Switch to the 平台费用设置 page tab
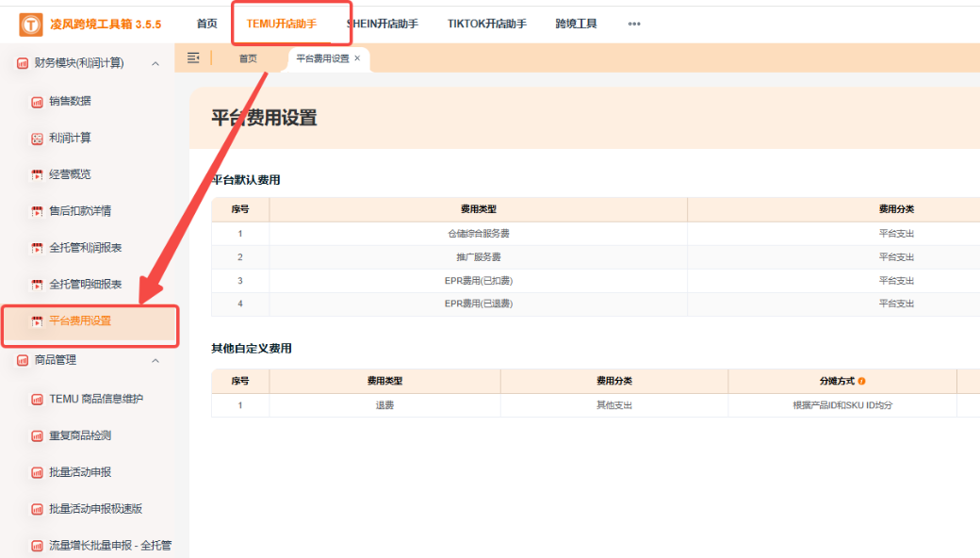Screen dimensions: 980x558 [322, 58]
